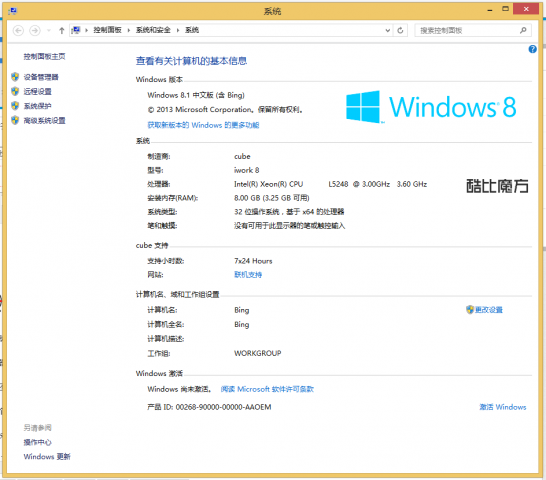Click the model value iwork 8
The image size is (546, 480).
(247, 170)
